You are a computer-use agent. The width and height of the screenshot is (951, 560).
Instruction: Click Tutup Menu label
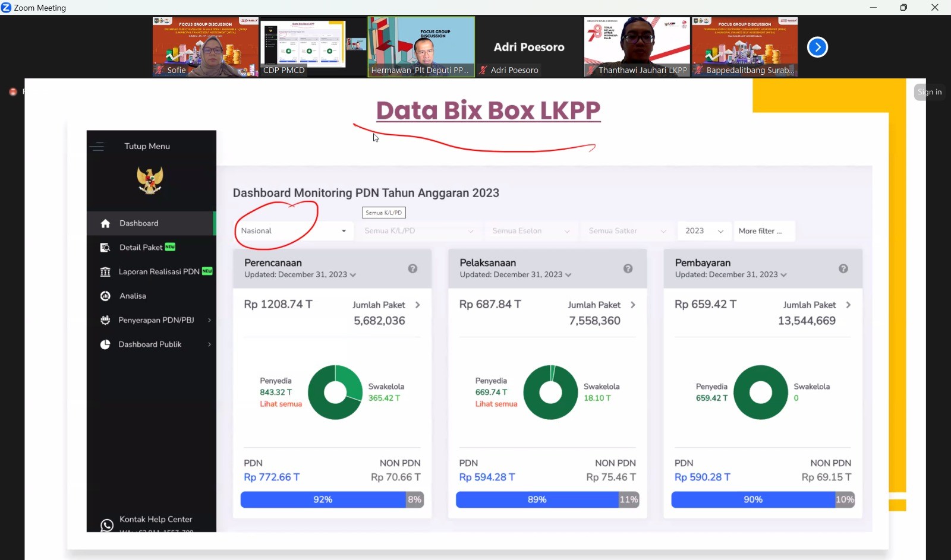click(x=147, y=146)
